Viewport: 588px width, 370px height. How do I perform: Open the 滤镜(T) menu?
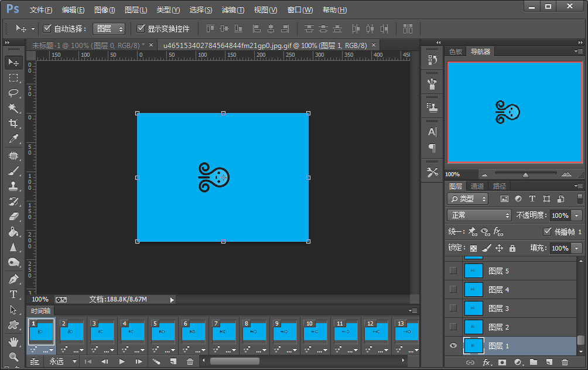233,10
